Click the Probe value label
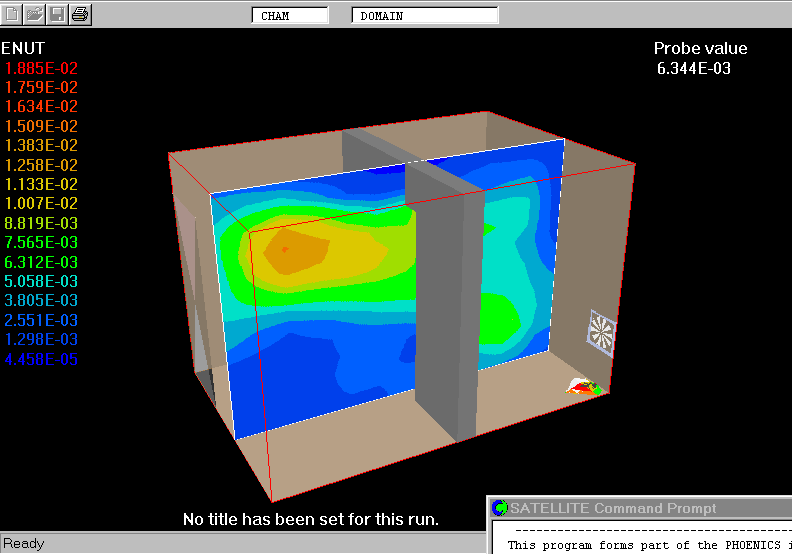This screenshot has width=792, height=554. [x=700, y=49]
